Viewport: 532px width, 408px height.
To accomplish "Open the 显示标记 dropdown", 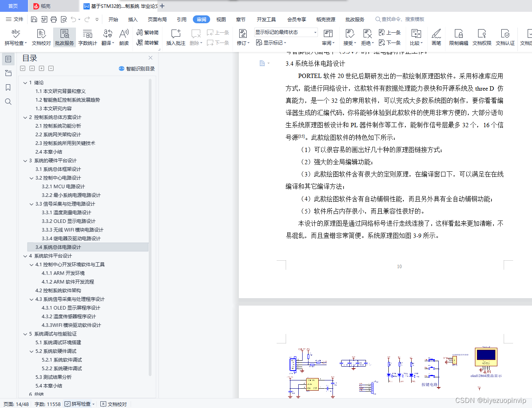I will click(x=271, y=43).
